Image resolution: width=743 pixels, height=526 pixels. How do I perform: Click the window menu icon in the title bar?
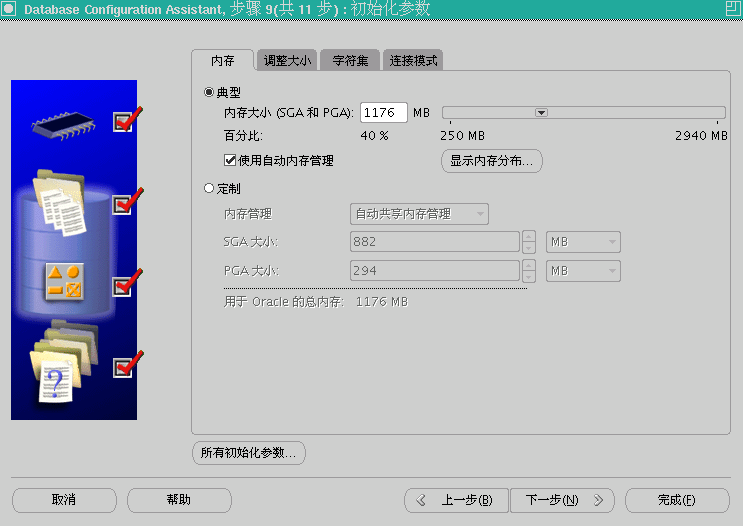point(9,9)
